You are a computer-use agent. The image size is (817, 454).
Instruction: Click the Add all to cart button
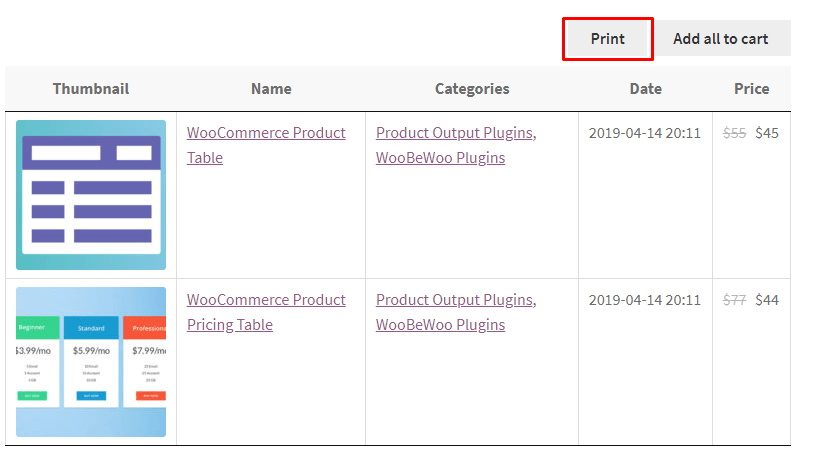tap(721, 39)
